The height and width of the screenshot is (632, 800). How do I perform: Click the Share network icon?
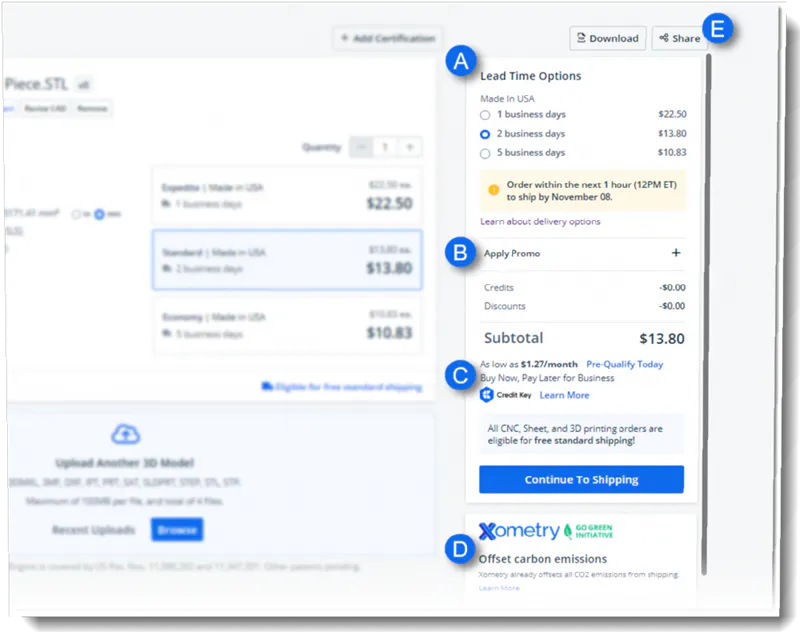[x=664, y=38]
